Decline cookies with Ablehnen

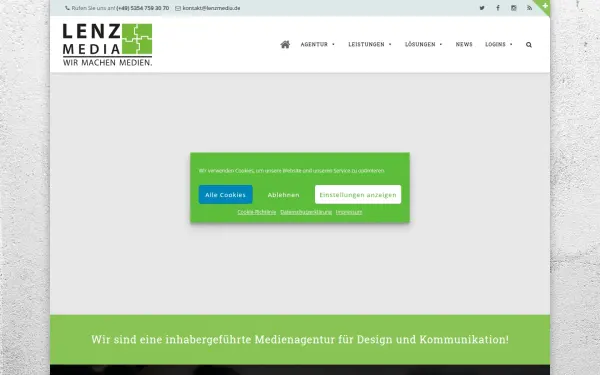pyautogui.click(x=284, y=194)
